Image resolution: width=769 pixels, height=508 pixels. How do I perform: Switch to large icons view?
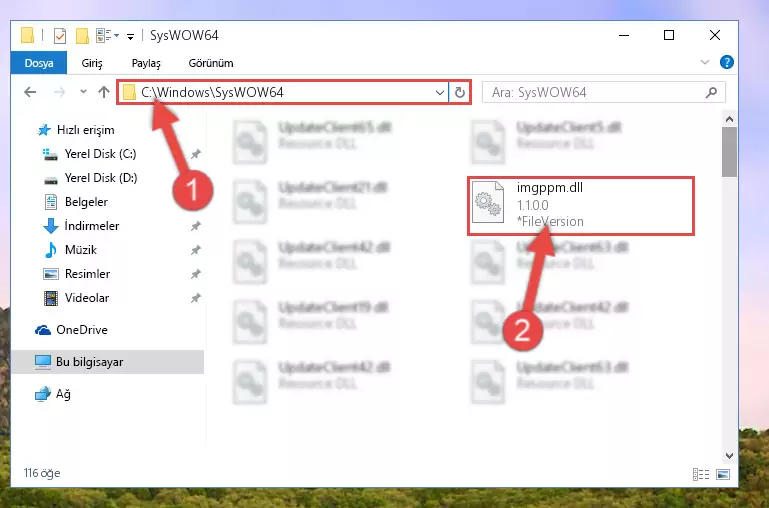[x=723, y=474]
